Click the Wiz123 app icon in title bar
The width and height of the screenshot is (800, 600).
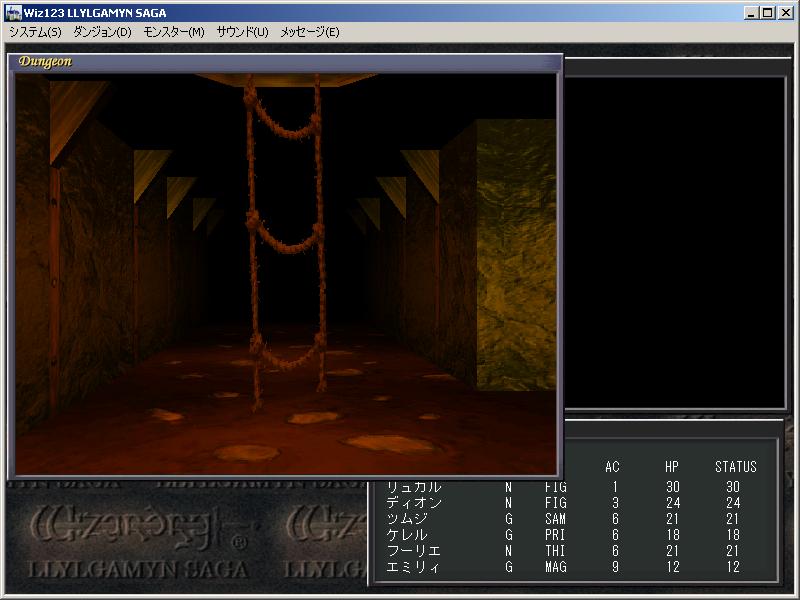coord(14,12)
